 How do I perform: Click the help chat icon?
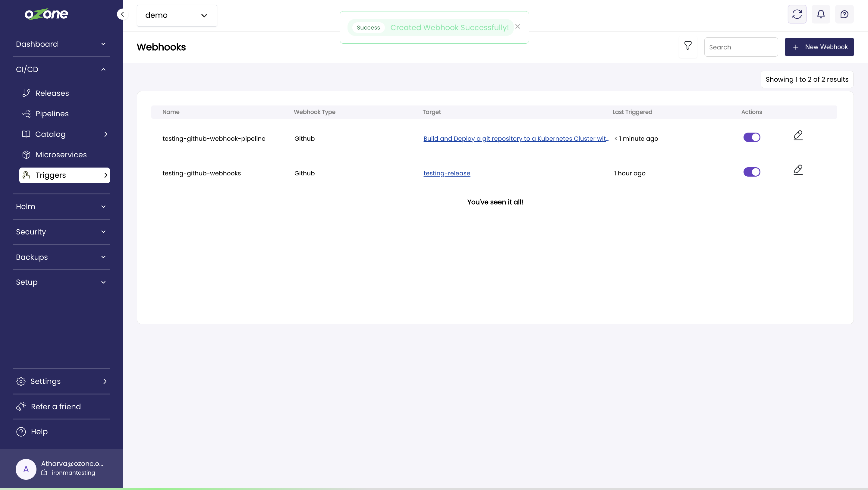click(x=844, y=14)
